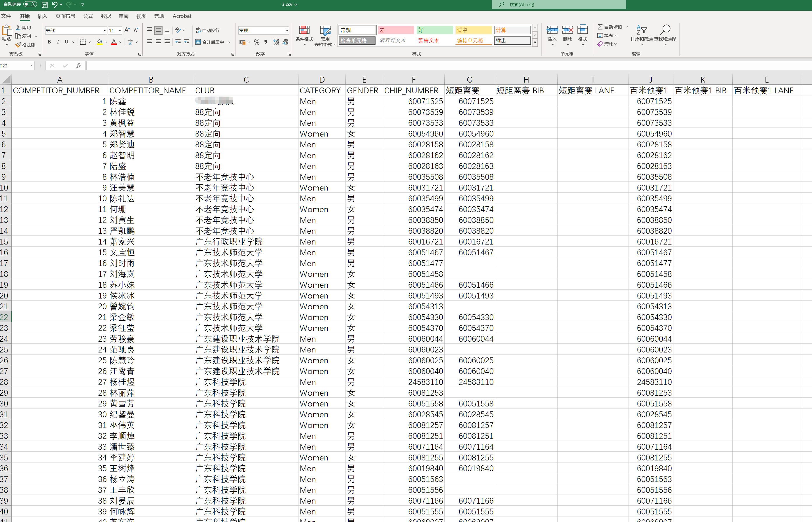The height and width of the screenshot is (522, 812).
Task: Click the increase font size icon
Action: tap(127, 31)
